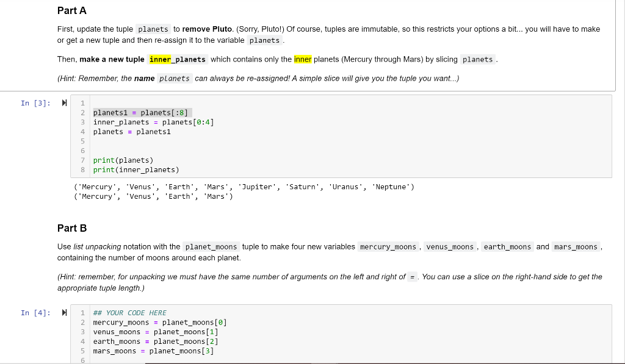This screenshot has height=364, width=625.
Task: Select line number 2 in the first cell
Action: pyautogui.click(x=82, y=112)
